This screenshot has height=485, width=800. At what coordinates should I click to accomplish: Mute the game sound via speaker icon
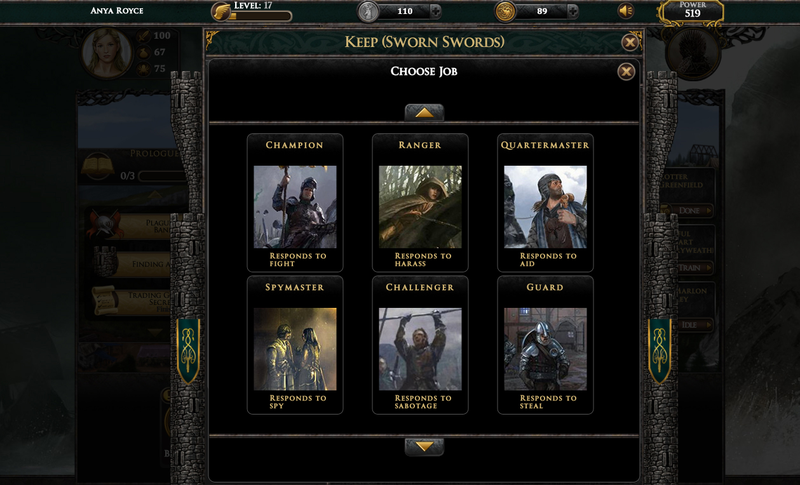click(626, 11)
